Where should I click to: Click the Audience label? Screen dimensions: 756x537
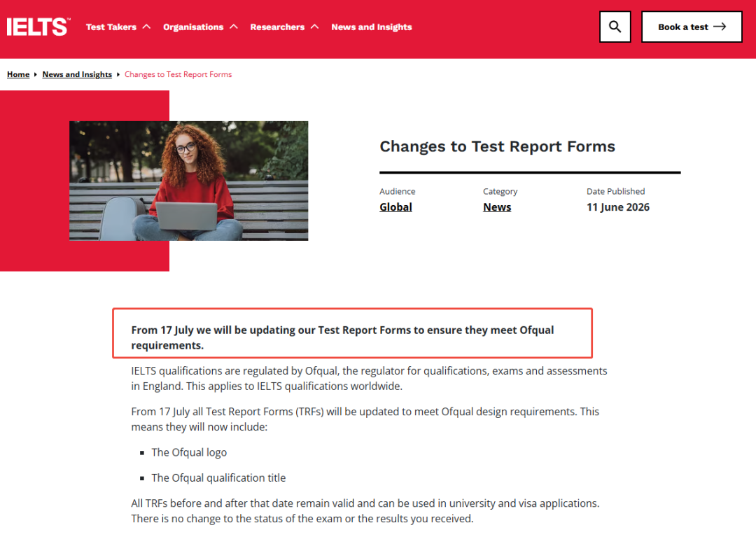[x=398, y=191]
